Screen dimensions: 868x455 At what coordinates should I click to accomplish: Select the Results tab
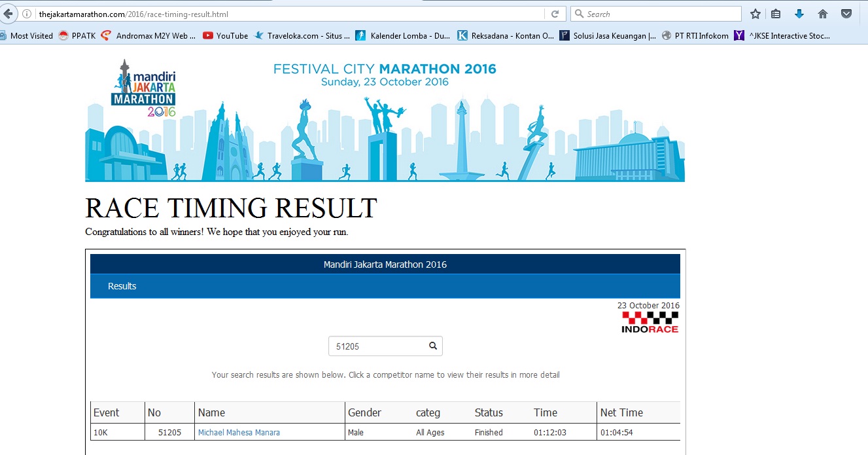pyautogui.click(x=122, y=286)
